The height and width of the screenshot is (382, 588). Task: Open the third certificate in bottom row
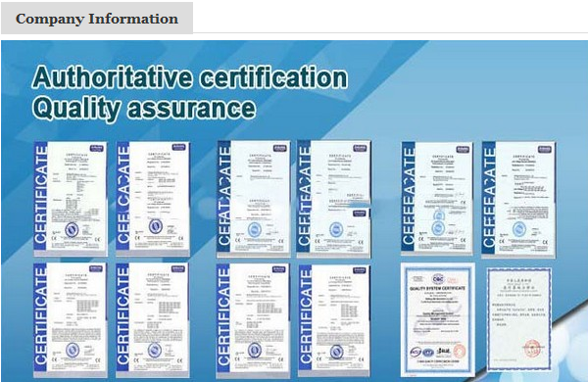253,320
